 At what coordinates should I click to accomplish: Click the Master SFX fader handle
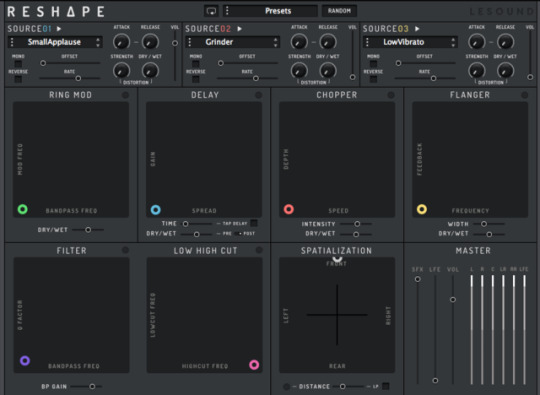pos(417,279)
